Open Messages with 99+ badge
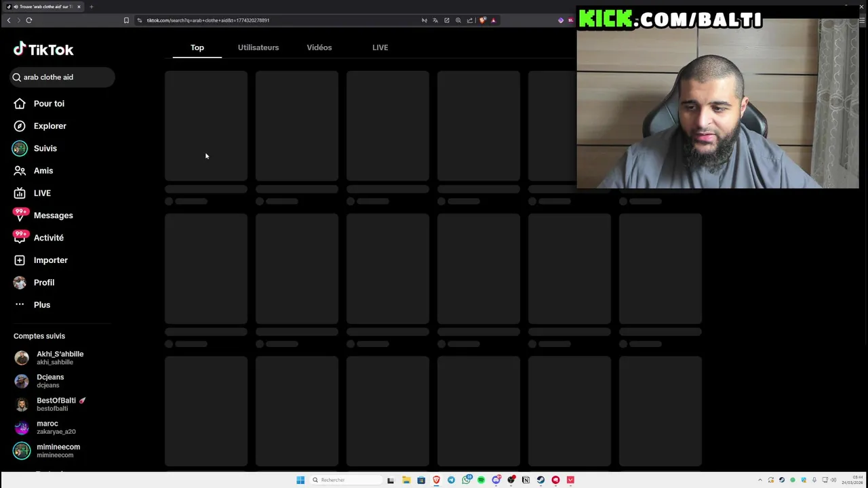The height and width of the screenshot is (488, 868). click(x=43, y=216)
